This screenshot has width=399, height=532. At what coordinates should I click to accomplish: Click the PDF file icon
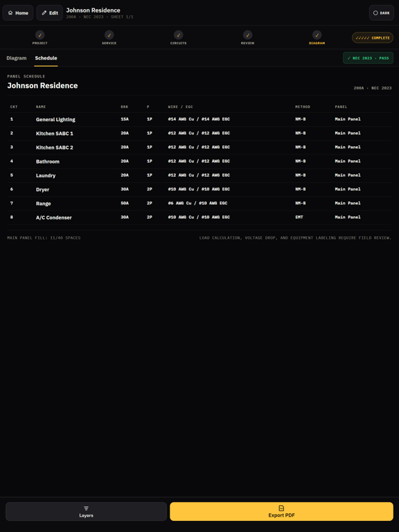(281, 508)
